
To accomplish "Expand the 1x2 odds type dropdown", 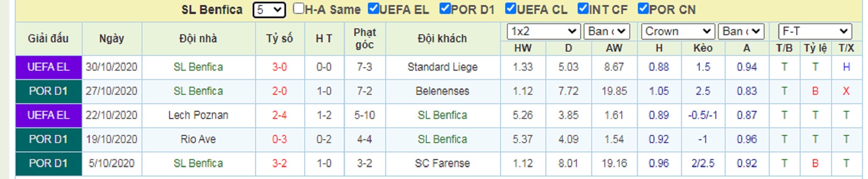I will click(x=544, y=31).
